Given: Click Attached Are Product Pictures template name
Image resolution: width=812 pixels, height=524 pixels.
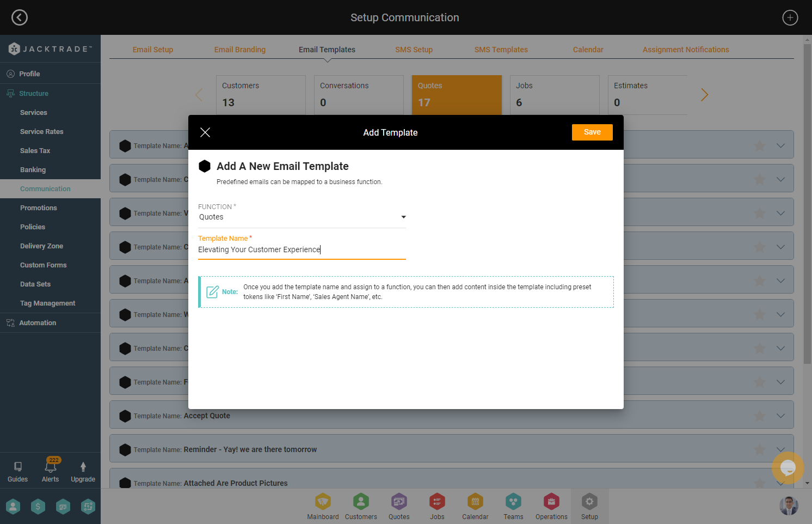Looking at the screenshot, I should tap(236, 483).
